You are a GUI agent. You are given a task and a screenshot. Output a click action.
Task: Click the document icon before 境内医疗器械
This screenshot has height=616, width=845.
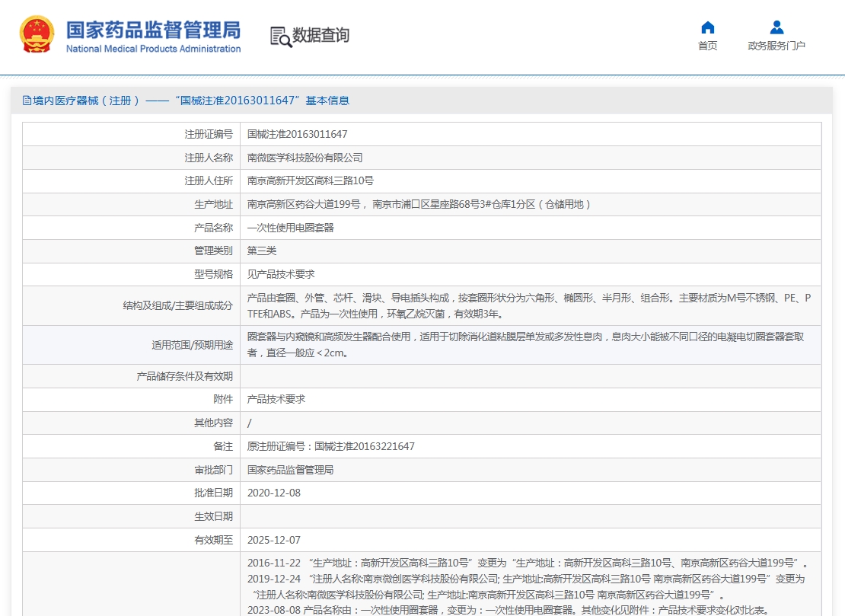click(27, 101)
